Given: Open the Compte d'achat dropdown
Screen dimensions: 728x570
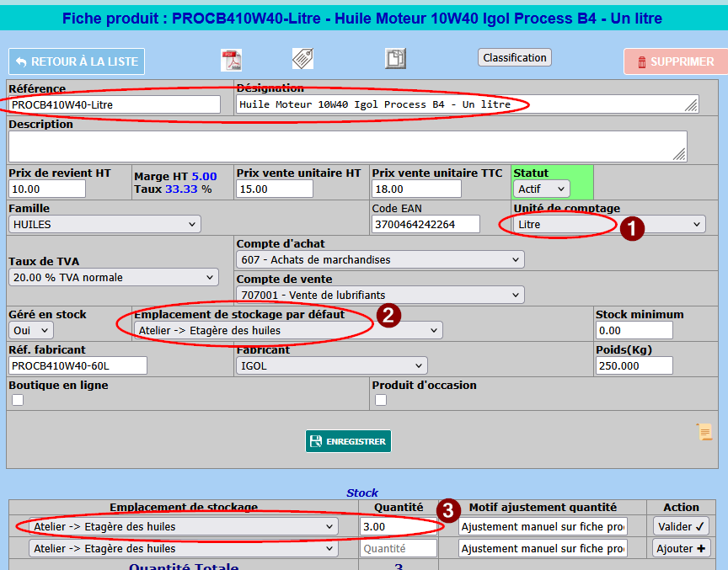Looking at the screenshot, I should point(380,259).
